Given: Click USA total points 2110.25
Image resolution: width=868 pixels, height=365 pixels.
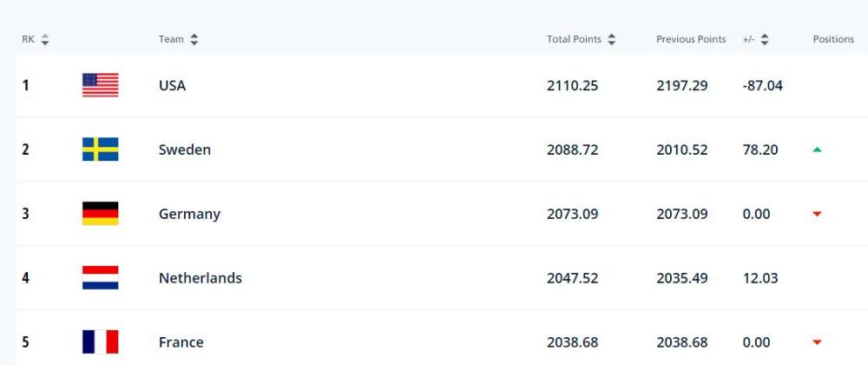Looking at the screenshot, I should [572, 86].
